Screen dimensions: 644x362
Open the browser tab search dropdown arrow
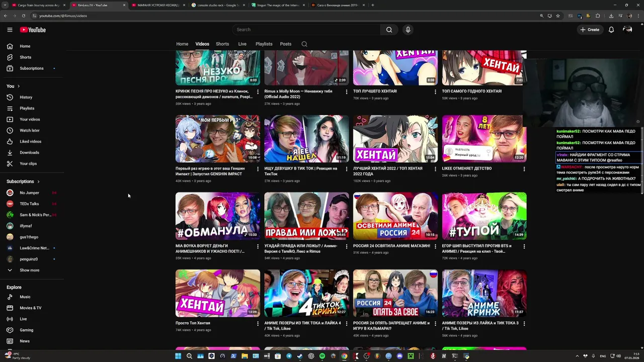pyautogui.click(x=6, y=5)
